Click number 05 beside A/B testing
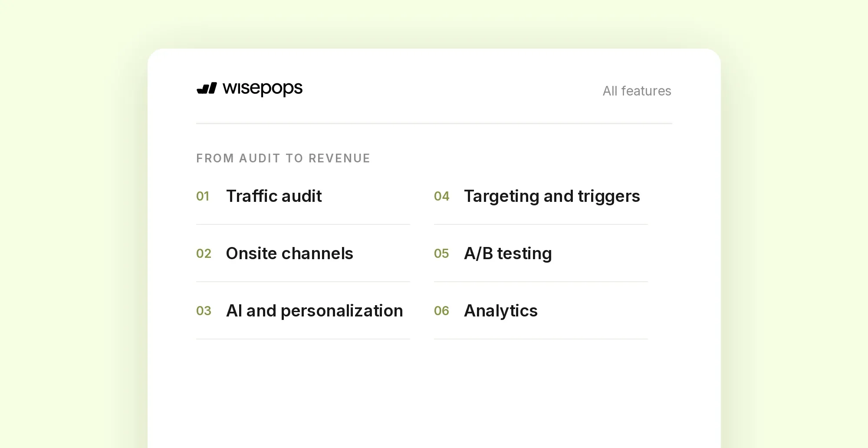Screen dimensions: 868x448 (441, 254)
